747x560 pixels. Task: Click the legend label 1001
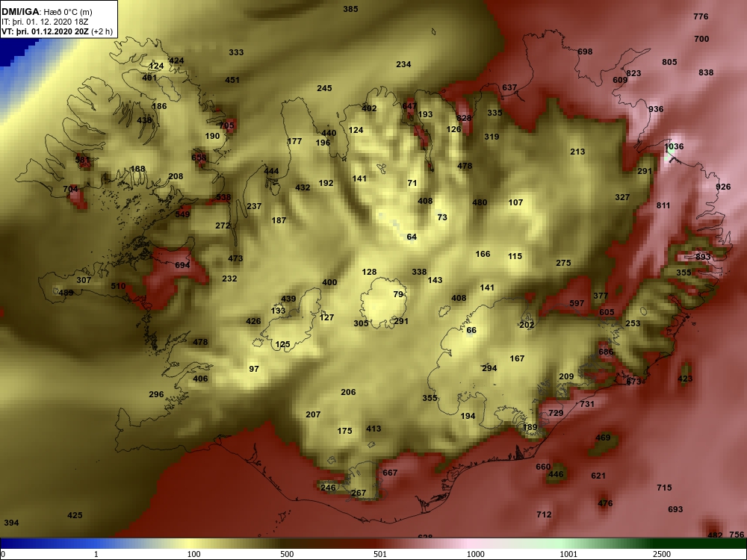pyautogui.click(x=568, y=554)
